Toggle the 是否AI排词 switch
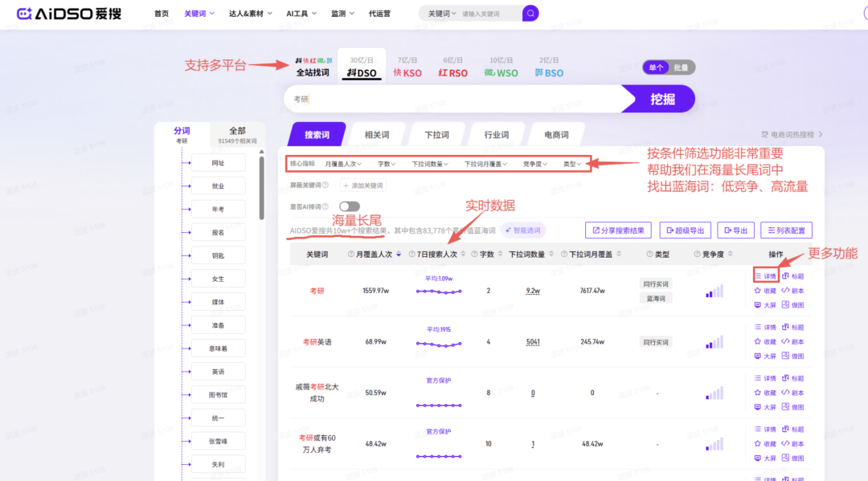Screen dimensions: 868x481 [350, 206]
